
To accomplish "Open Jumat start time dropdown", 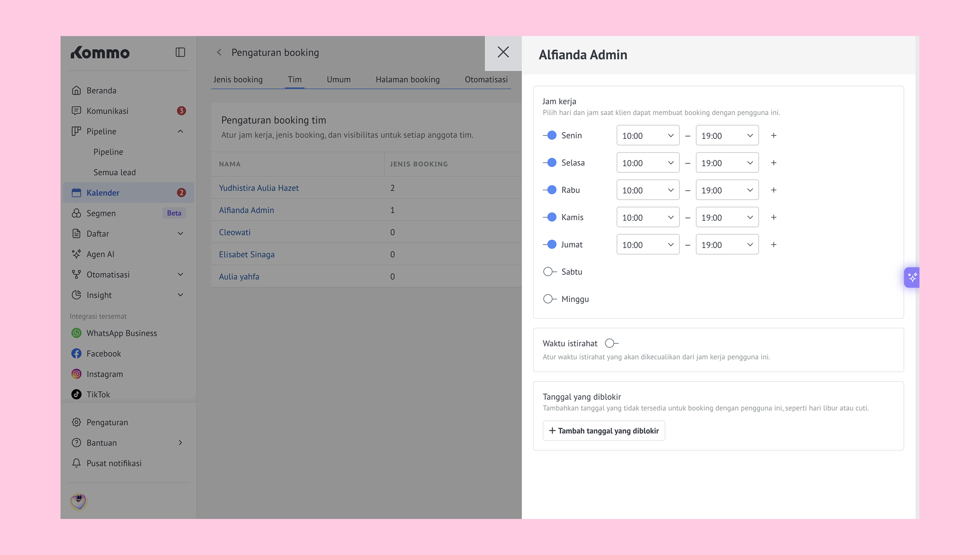I will (648, 244).
